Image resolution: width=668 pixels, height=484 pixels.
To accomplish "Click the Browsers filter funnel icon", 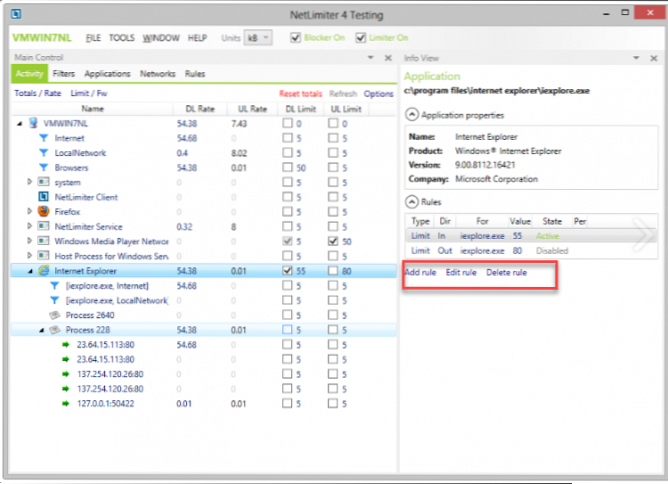I will point(43,168).
